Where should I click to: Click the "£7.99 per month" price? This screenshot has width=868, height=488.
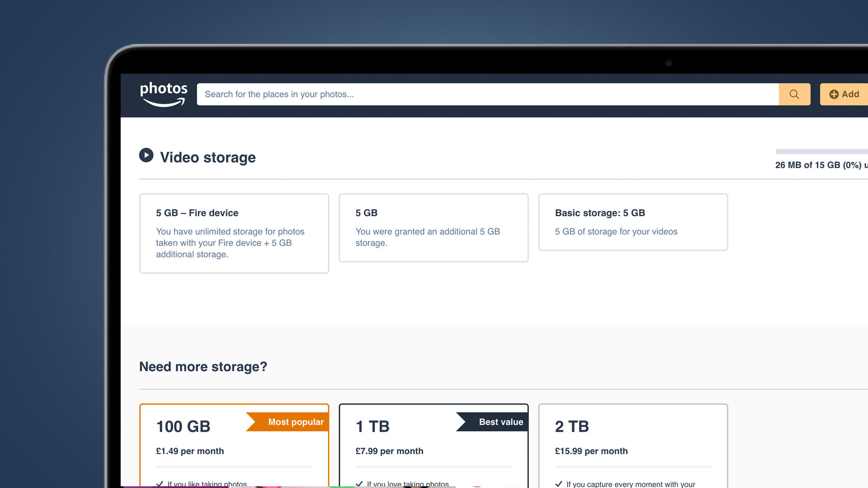(389, 451)
